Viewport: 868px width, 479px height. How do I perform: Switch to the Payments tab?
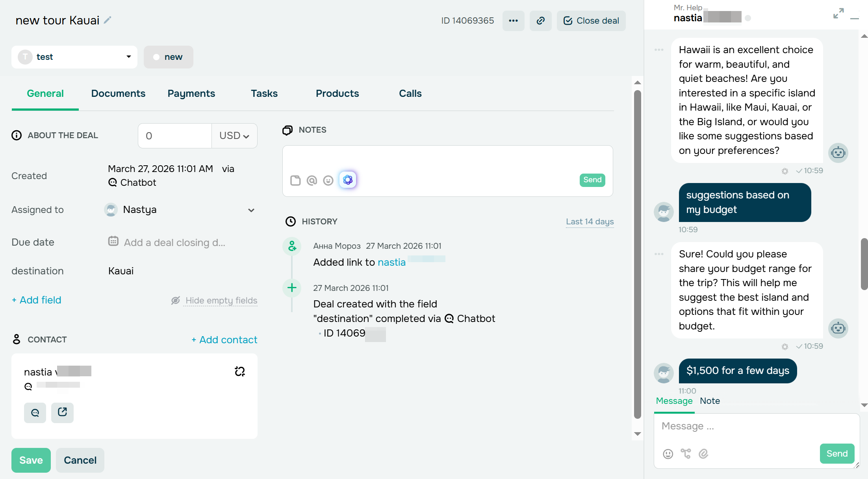pyautogui.click(x=191, y=93)
